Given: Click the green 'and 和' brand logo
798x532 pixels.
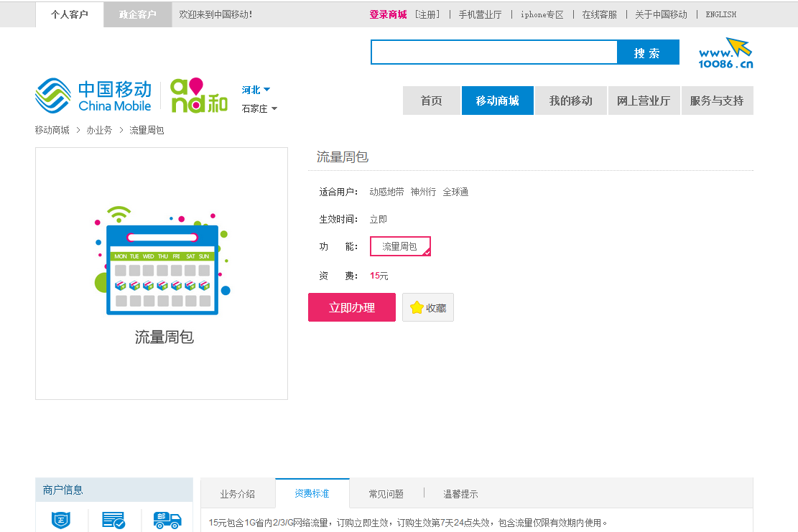Looking at the screenshot, I should (199, 96).
